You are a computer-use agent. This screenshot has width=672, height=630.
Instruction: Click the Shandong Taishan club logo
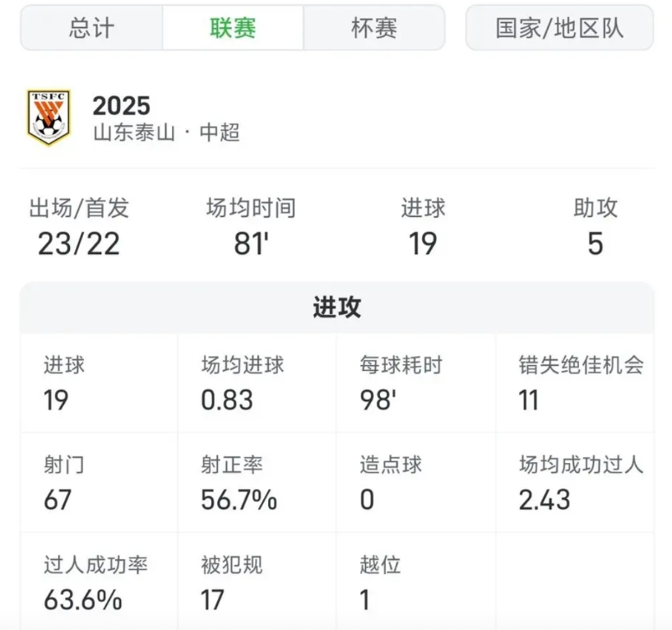(x=49, y=118)
